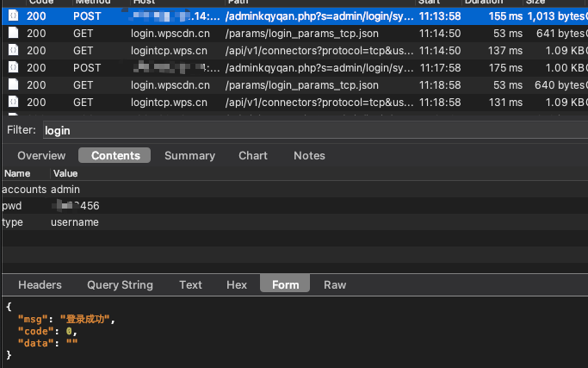Click the JSON icon of the 11:17:58 POST row

click(x=13, y=67)
